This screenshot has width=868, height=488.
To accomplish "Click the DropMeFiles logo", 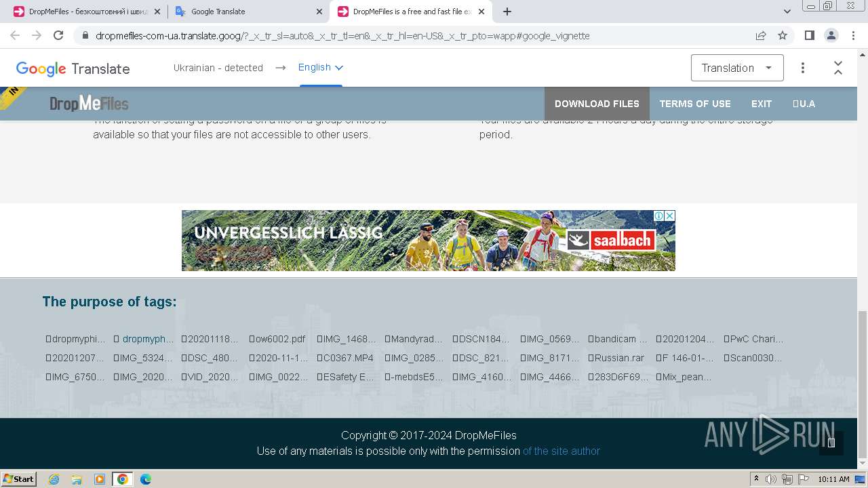I will (89, 104).
